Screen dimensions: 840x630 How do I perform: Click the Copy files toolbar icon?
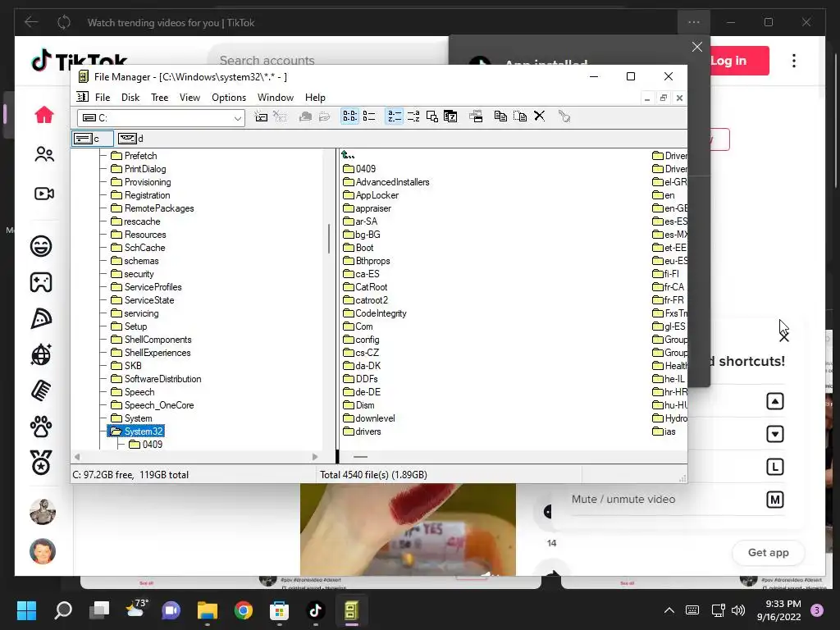pyautogui.click(x=500, y=116)
